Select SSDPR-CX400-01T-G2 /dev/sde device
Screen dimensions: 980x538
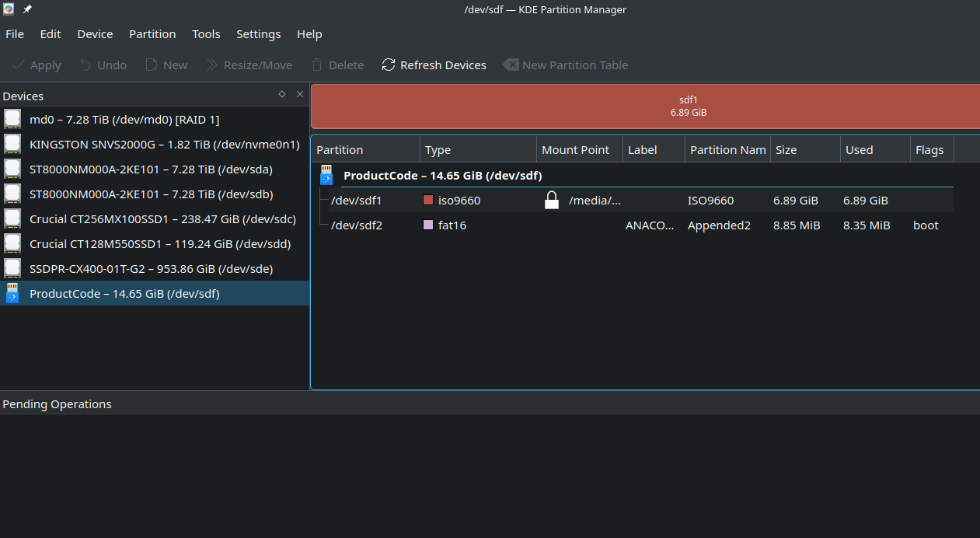(x=155, y=268)
